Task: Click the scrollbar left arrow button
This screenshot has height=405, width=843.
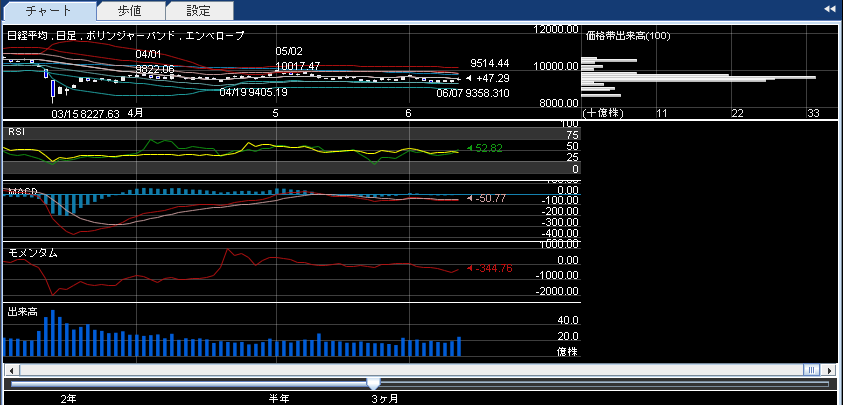Action: [x=9, y=370]
